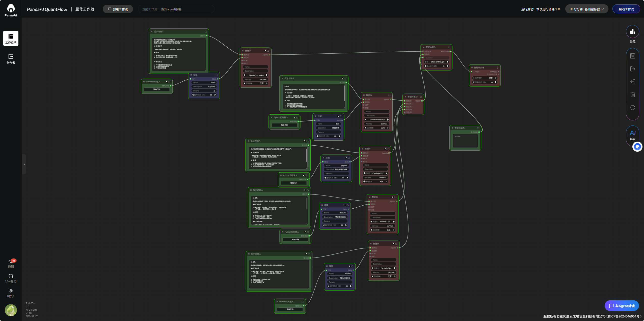Import a workflow using the import icon
Viewport: 644px width, 321px height.
tap(632, 82)
